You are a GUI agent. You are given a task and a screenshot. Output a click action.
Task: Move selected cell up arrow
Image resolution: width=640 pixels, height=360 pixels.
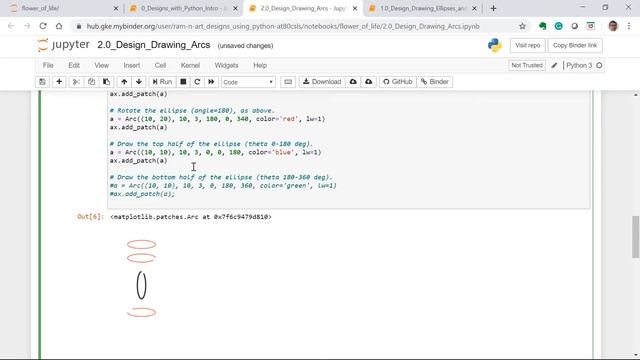click(x=124, y=82)
